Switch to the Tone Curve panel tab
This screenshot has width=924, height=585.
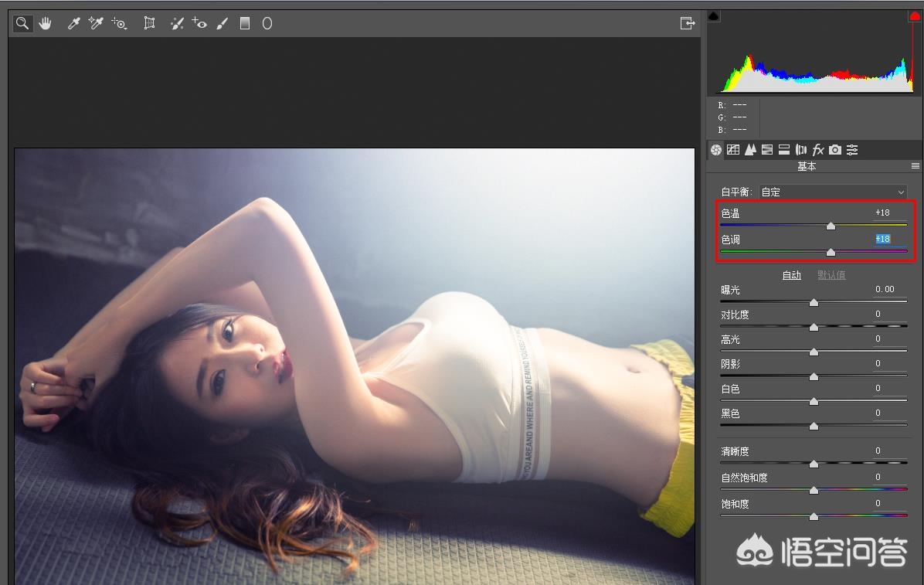[x=733, y=150]
